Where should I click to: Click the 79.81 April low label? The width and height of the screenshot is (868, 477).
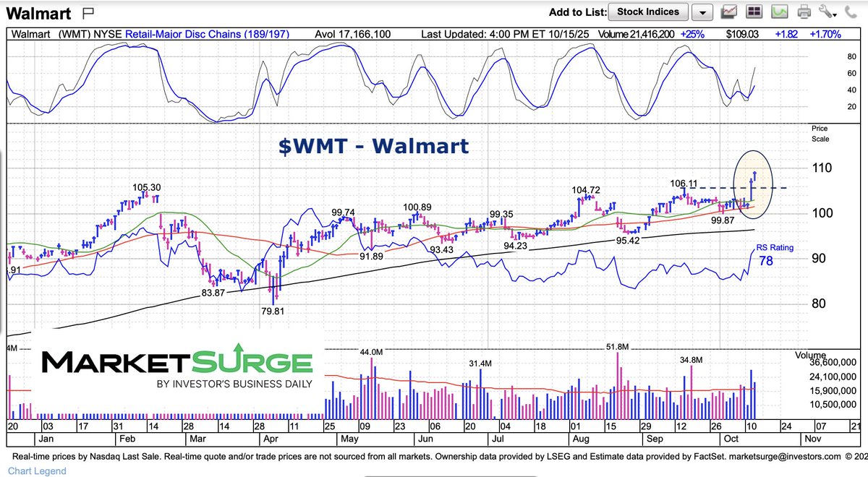point(272,313)
